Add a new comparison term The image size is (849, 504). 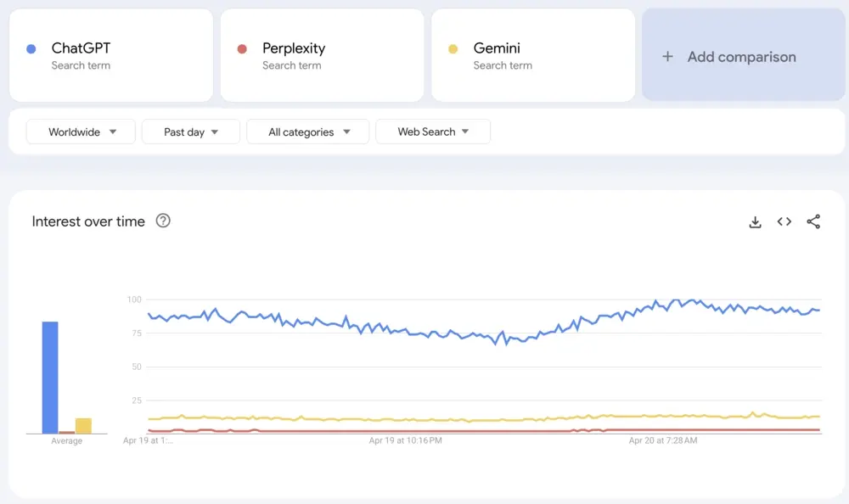pos(743,57)
